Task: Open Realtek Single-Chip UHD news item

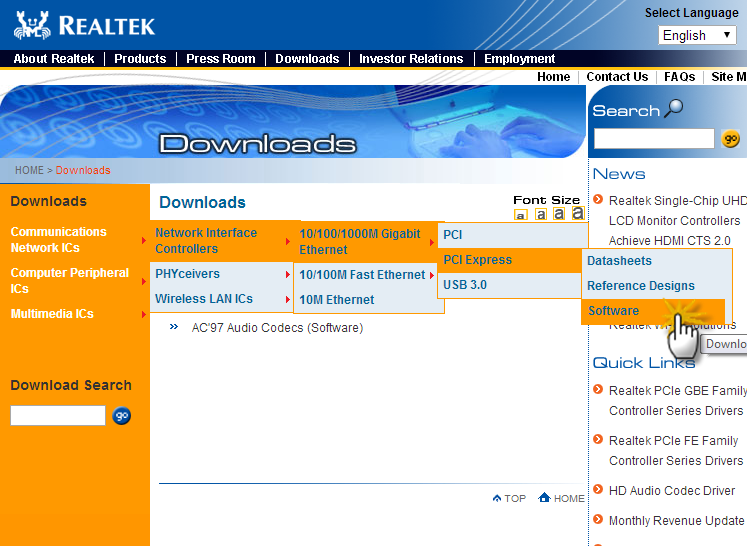Action: coord(678,221)
